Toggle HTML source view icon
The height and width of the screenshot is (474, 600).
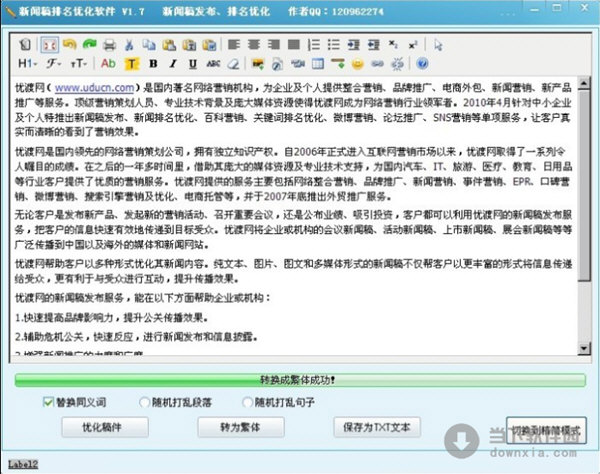[25, 45]
